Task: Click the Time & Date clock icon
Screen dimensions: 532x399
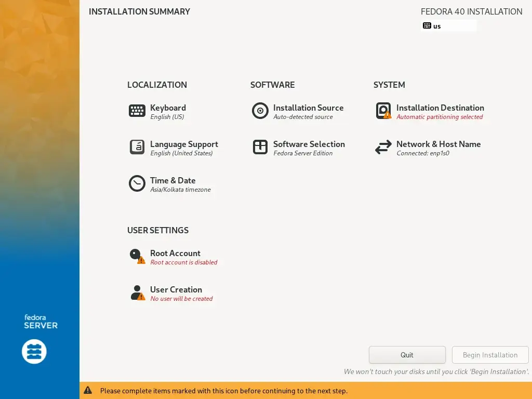Action: [137, 183]
